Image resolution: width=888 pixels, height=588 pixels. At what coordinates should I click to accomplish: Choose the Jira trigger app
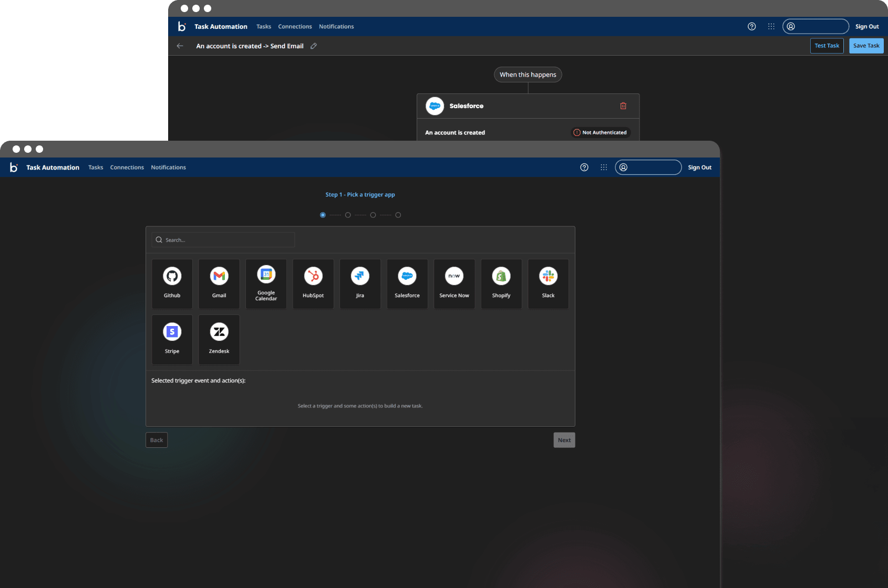pyautogui.click(x=360, y=283)
